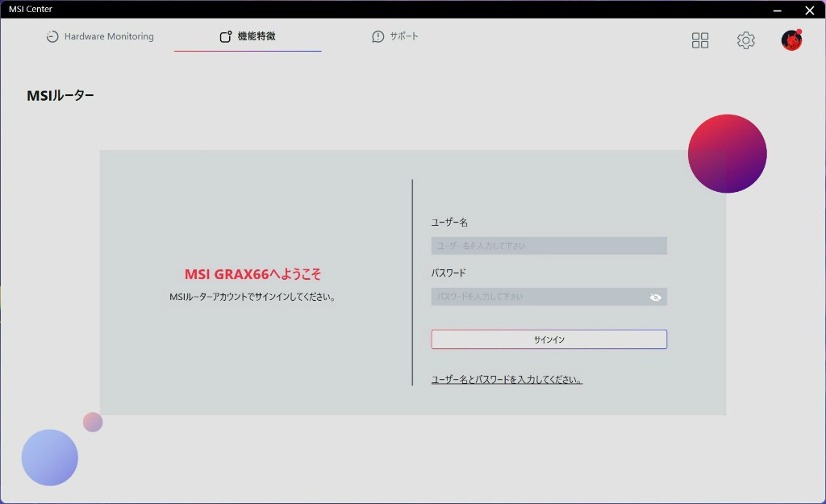Minimize the MSI Center window

point(778,10)
